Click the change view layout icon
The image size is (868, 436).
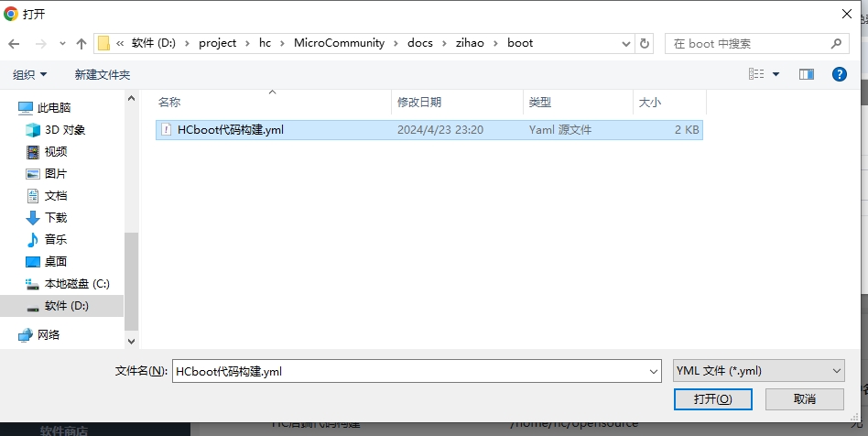756,74
